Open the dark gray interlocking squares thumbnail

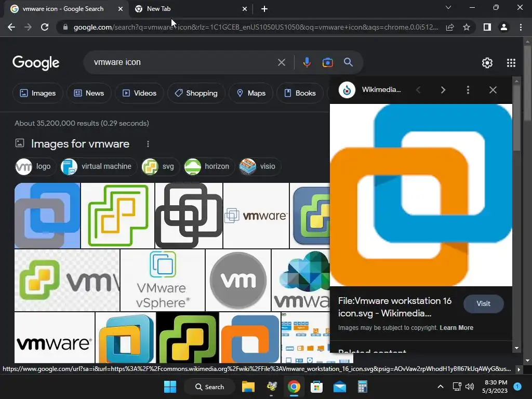[189, 216]
